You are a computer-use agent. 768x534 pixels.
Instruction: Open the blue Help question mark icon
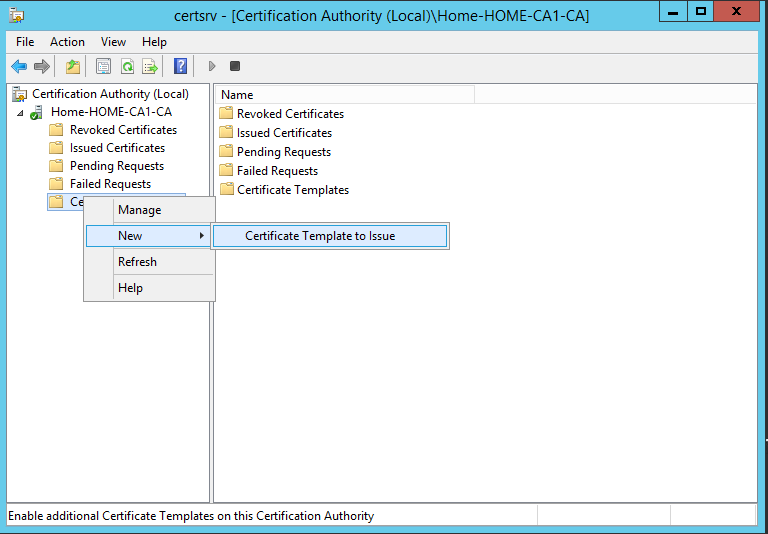pyautogui.click(x=180, y=66)
